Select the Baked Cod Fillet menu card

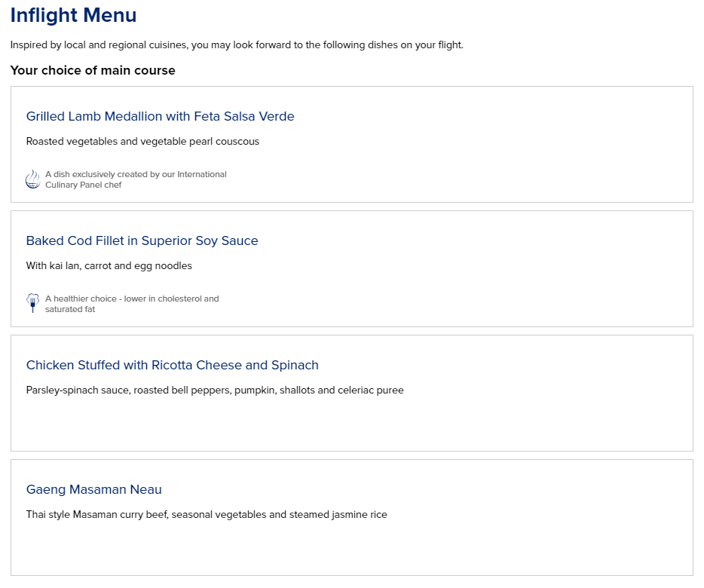click(352, 268)
